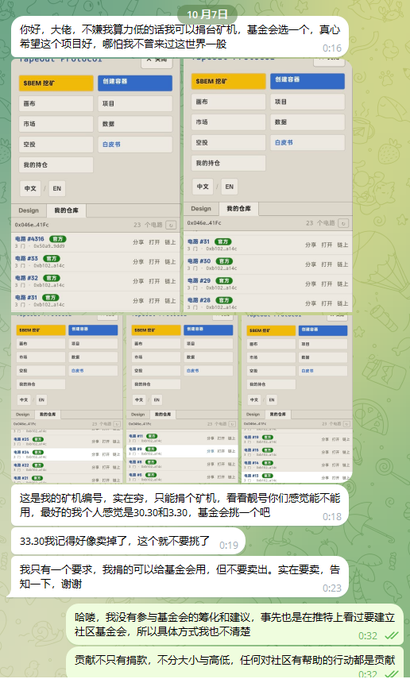This screenshot has height=679, width=410.
Task: Click $BEM 挖矿 in the 电路 #4316 screenshot
Action: pos(56,83)
